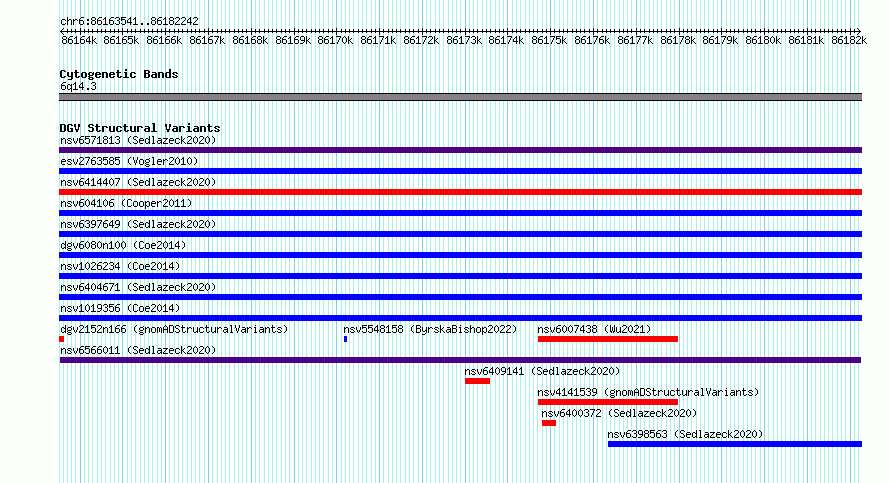
Task: Select the small red dgv2152n166 marker
Action: point(61,339)
